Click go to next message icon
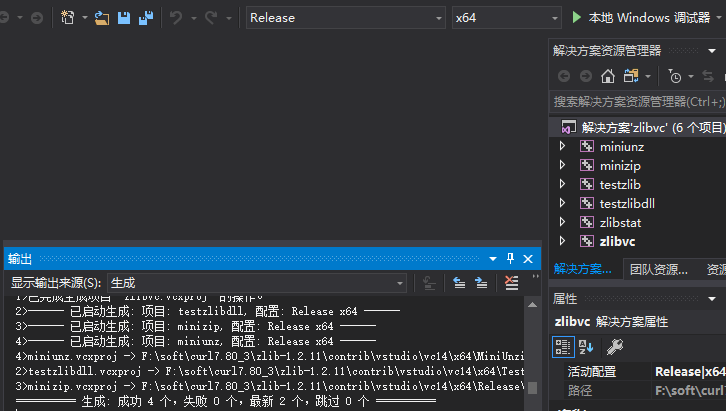This screenshot has width=726, height=411. [481, 283]
